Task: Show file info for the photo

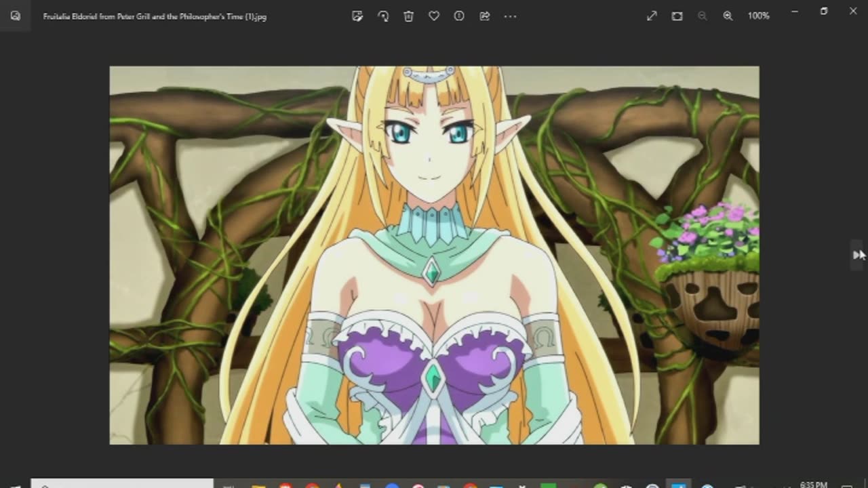Action: (x=459, y=16)
